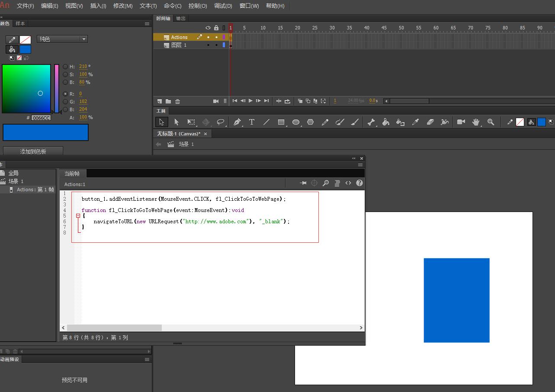Screen dimensions: 555x392
Task: Open the 插入(I) menu
Action: (x=98, y=6)
